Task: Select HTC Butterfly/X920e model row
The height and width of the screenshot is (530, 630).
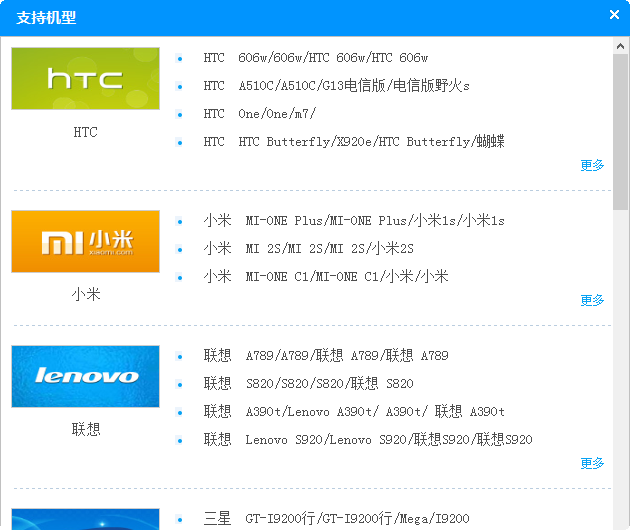Action: pyautogui.click(x=354, y=142)
